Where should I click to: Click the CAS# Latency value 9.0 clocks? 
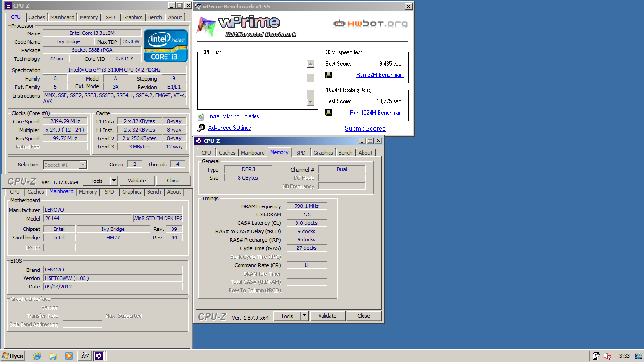coord(306,223)
